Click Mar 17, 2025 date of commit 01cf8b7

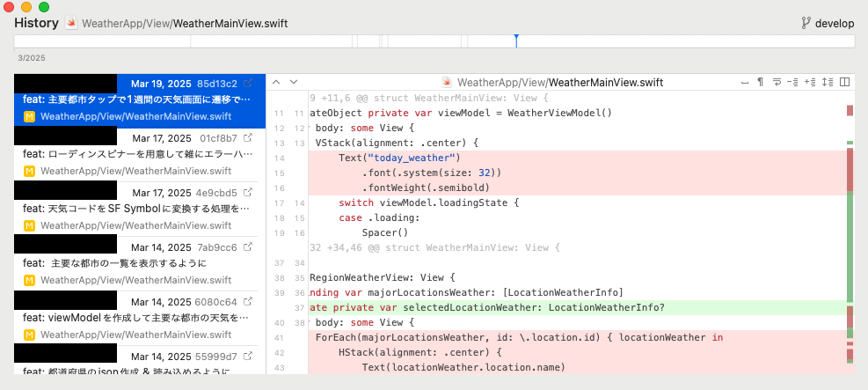click(x=162, y=138)
